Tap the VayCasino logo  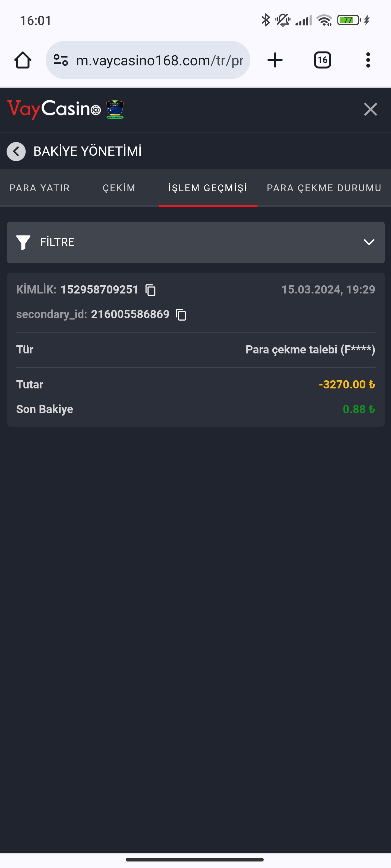(54, 109)
